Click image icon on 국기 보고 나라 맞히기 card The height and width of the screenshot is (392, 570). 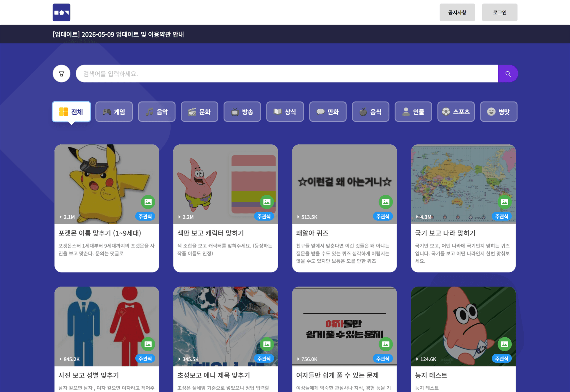pyautogui.click(x=505, y=202)
